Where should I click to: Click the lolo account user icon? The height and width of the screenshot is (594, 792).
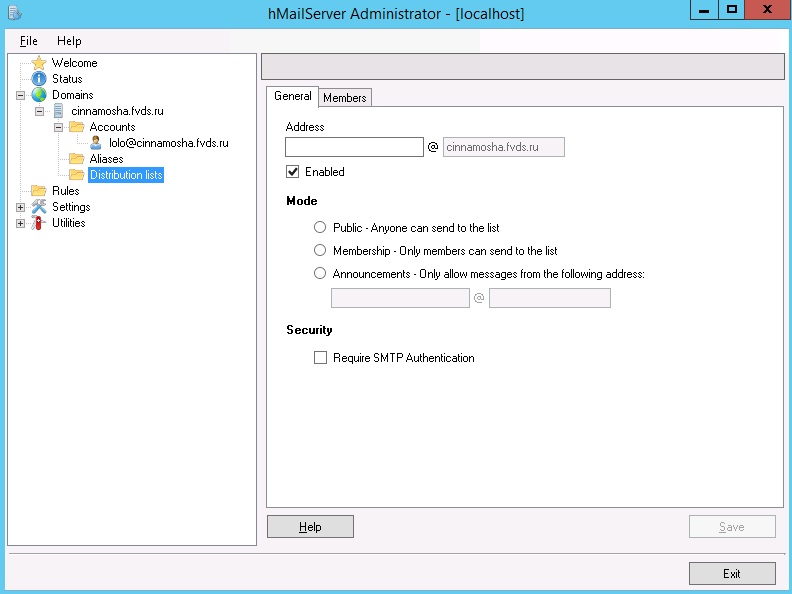pos(96,143)
